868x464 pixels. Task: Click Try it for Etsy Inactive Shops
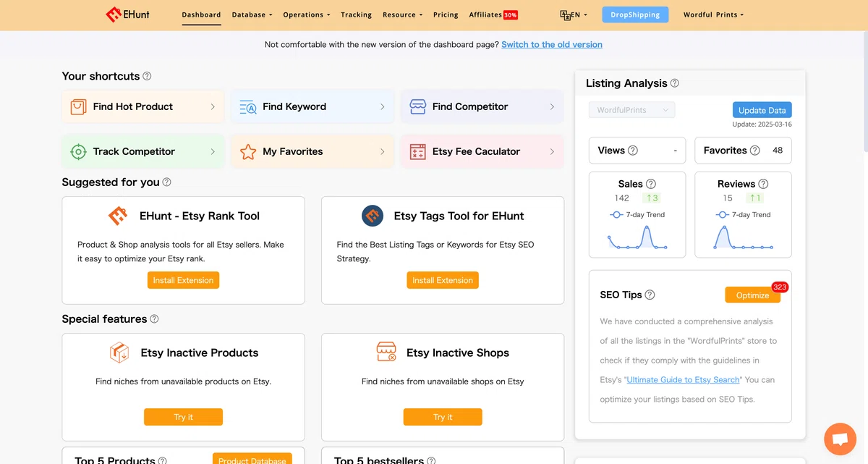(x=443, y=417)
